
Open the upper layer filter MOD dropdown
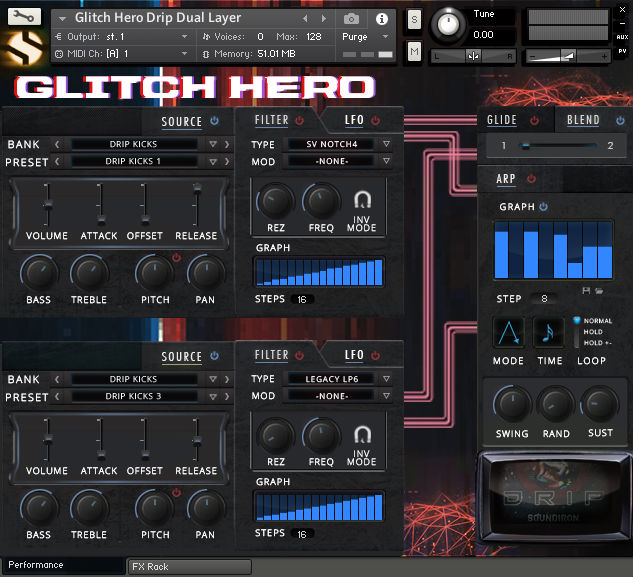[386, 161]
